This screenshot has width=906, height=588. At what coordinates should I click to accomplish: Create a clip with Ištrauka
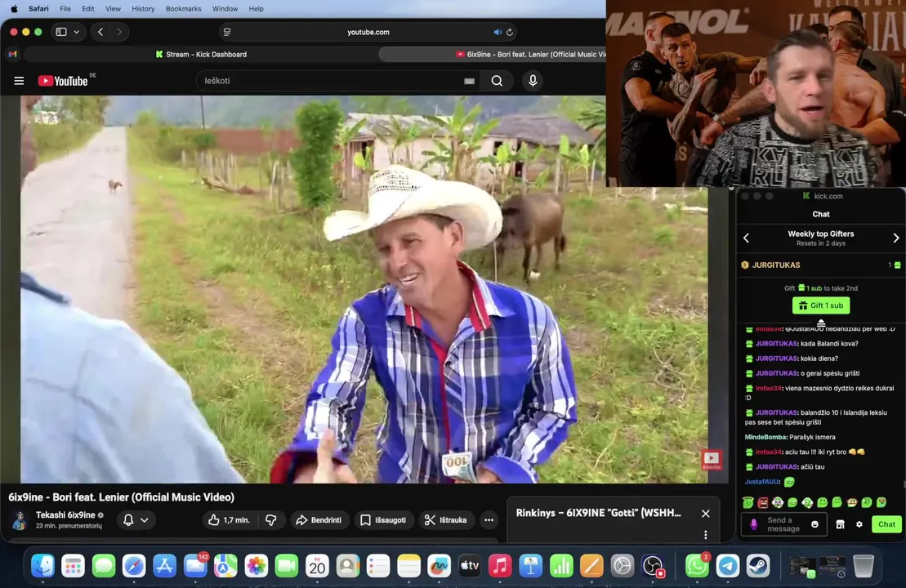coord(446,520)
